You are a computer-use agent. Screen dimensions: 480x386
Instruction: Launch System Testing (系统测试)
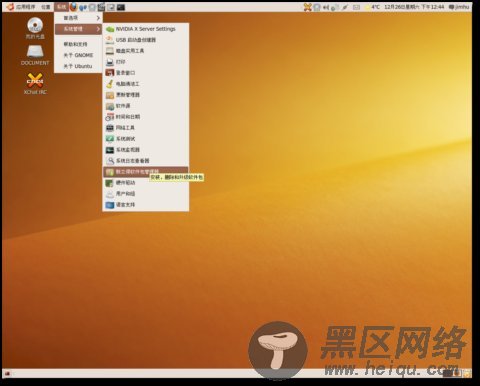click(146, 139)
